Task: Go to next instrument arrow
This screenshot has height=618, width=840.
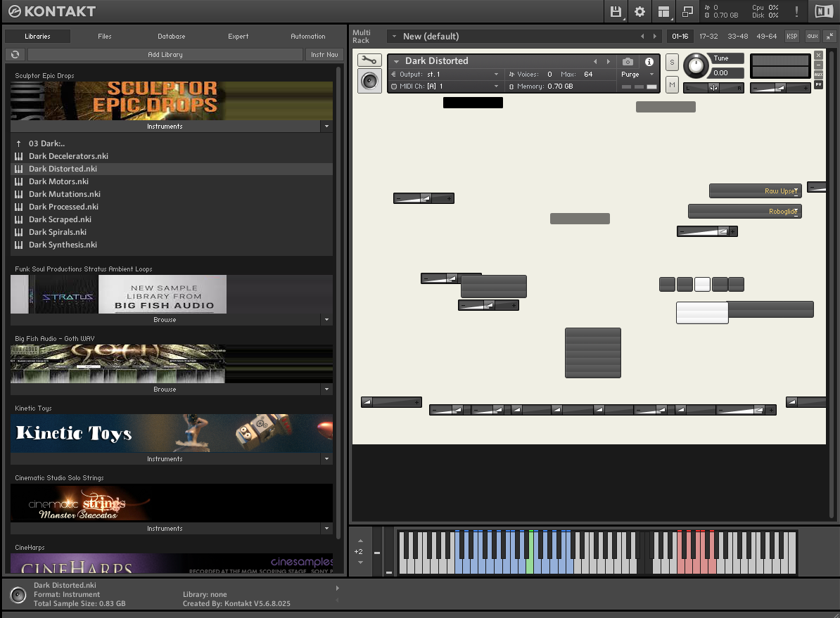Action: (x=608, y=62)
